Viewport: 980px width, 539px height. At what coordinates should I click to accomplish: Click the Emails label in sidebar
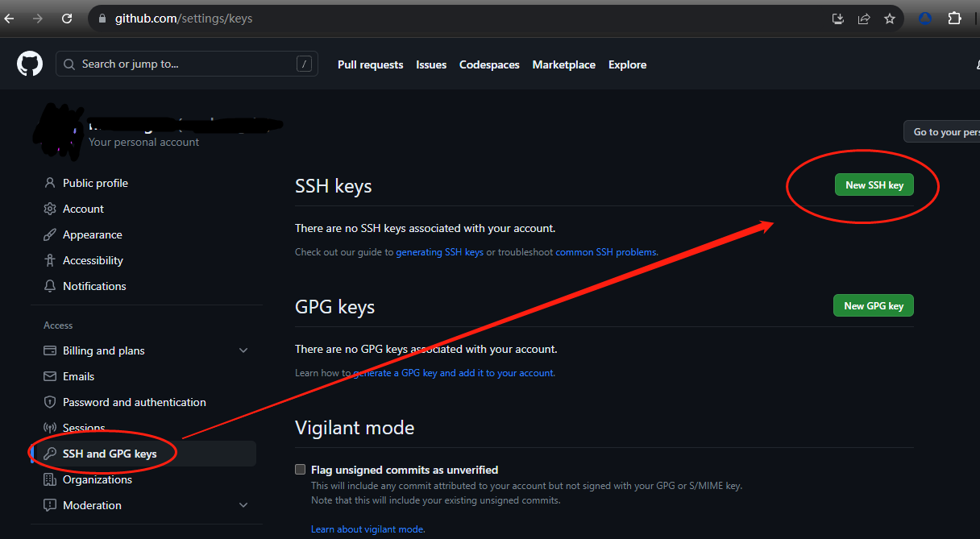(x=78, y=376)
